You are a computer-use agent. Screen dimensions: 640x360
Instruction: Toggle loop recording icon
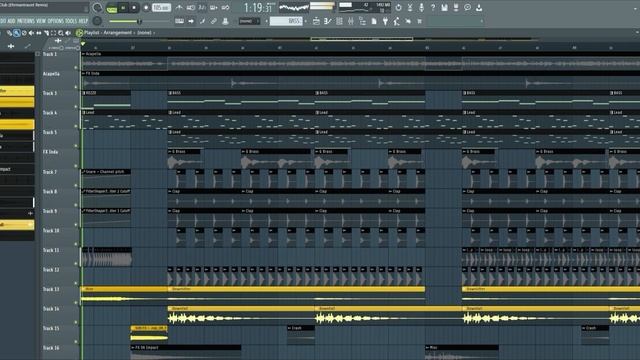[x=225, y=8]
